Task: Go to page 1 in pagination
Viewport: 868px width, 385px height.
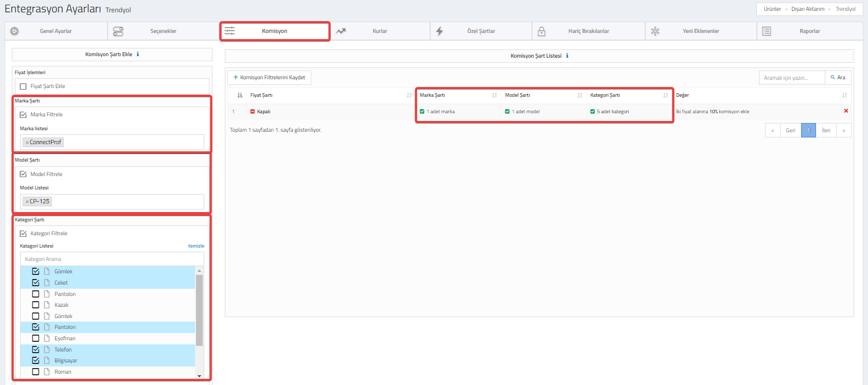Action: [x=808, y=130]
